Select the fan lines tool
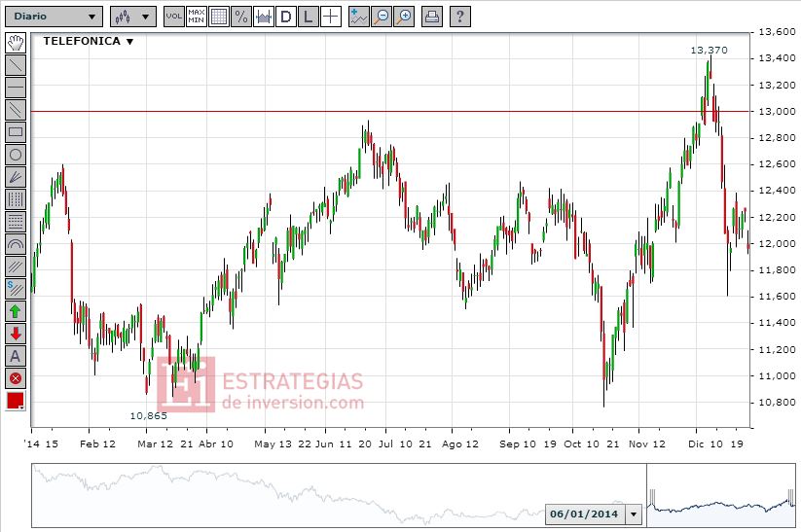Screen dimensions: 801x532 click(16, 177)
